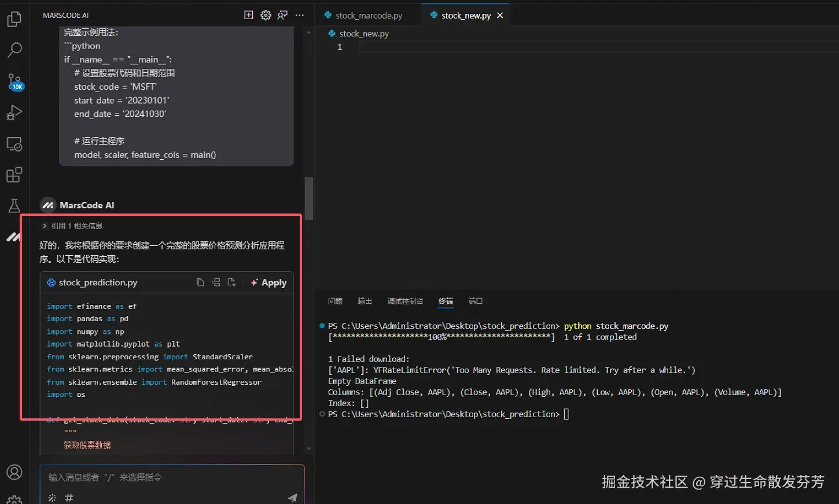This screenshot has height=504, width=839.
Task: Select the 终端 (Terminal) panel tab
Action: click(x=446, y=301)
